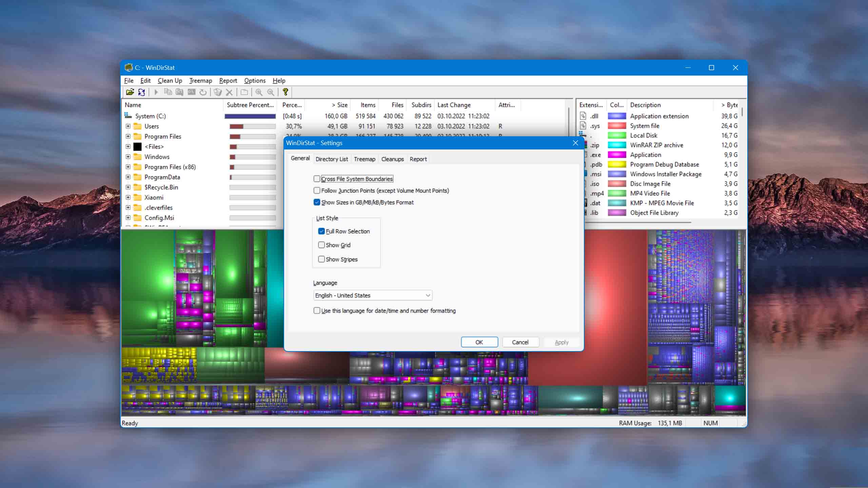Click the Zoom Out magnifier toolbar icon
The image size is (868, 488).
271,92
